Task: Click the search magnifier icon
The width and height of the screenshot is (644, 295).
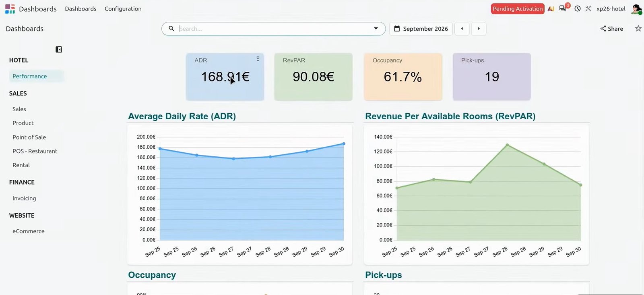Action: click(171, 29)
